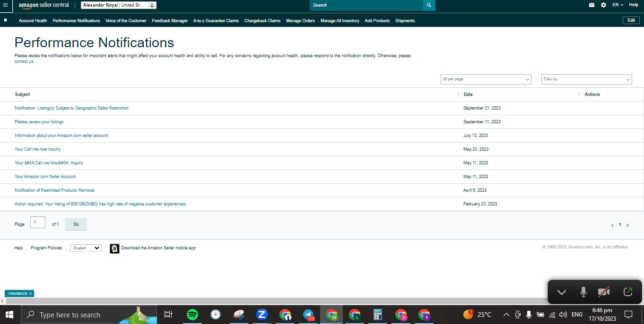The height and width of the screenshot is (324, 644).
Task: Open Geographic Sales Restriction notification
Action: (x=71, y=108)
